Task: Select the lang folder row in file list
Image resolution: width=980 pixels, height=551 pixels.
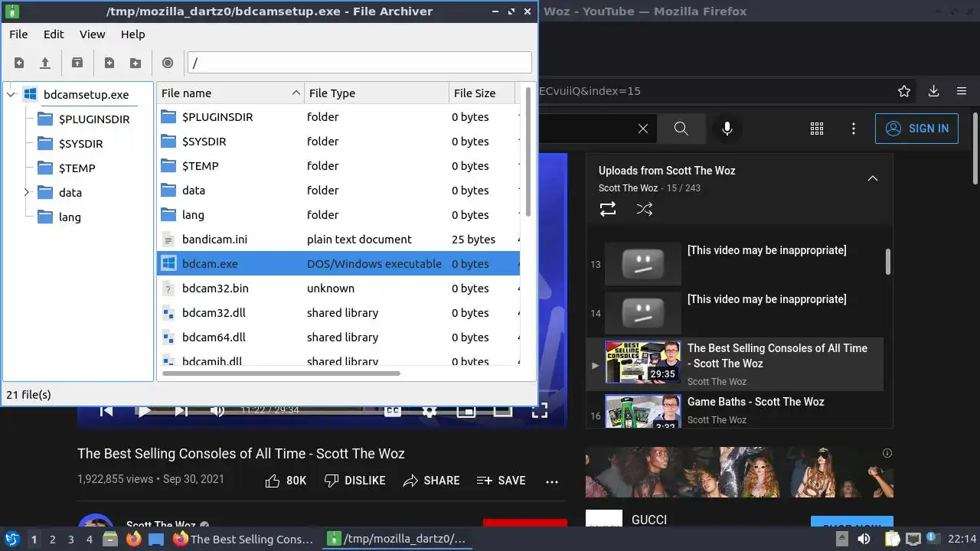Action: pyautogui.click(x=338, y=215)
